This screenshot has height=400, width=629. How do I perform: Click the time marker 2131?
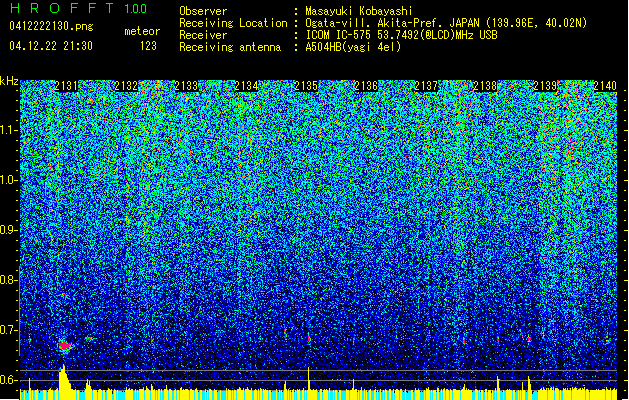pyautogui.click(x=66, y=86)
